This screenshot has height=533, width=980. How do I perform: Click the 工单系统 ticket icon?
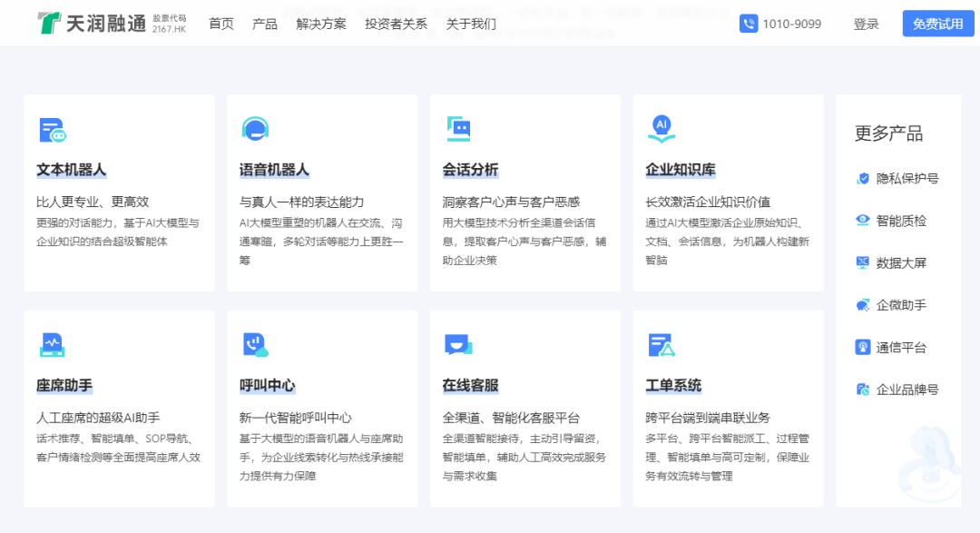(x=661, y=345)
